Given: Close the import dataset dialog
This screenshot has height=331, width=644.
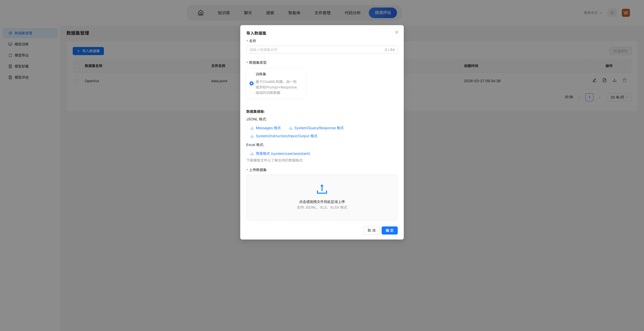Looking at the screenshot, I should tap(396, 32).
